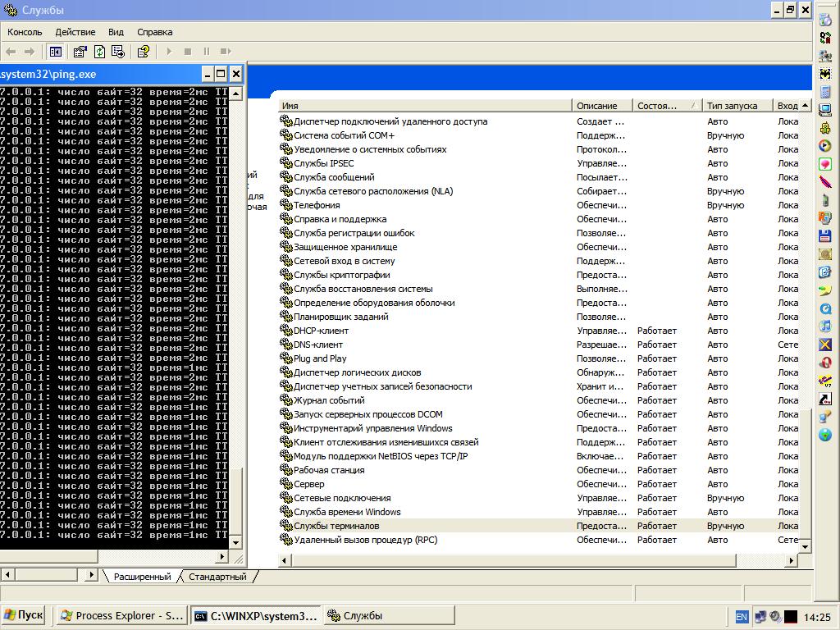Image resolution: width=840 pixels, height=630 pixels.
Task: Switch to C:\WINXP\system3 taskbar button
Action: click(257, 616)
